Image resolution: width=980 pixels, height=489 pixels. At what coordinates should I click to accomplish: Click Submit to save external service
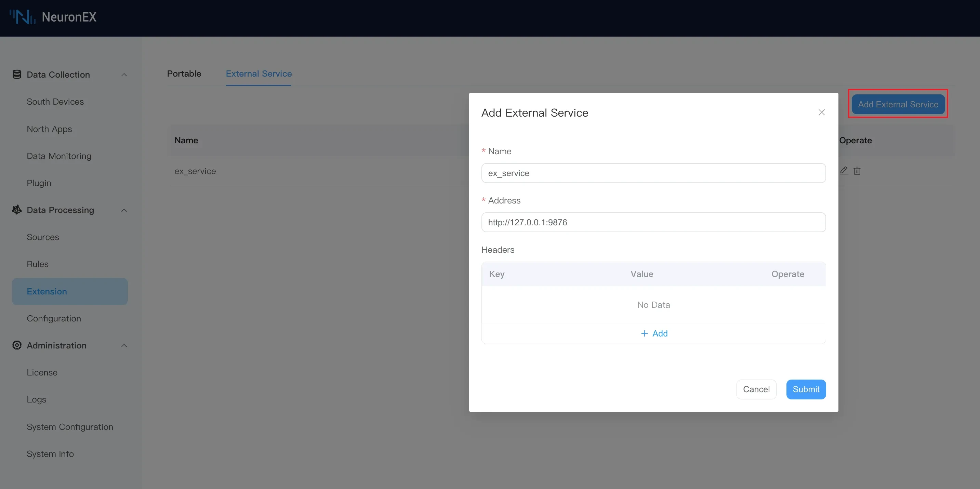click(x=806, y=389)
